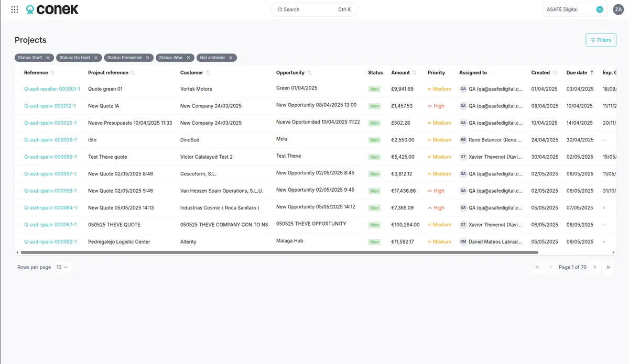Click the notification badge showing 10
This screenshot has width=629, height=364.
tap(600, 9)
